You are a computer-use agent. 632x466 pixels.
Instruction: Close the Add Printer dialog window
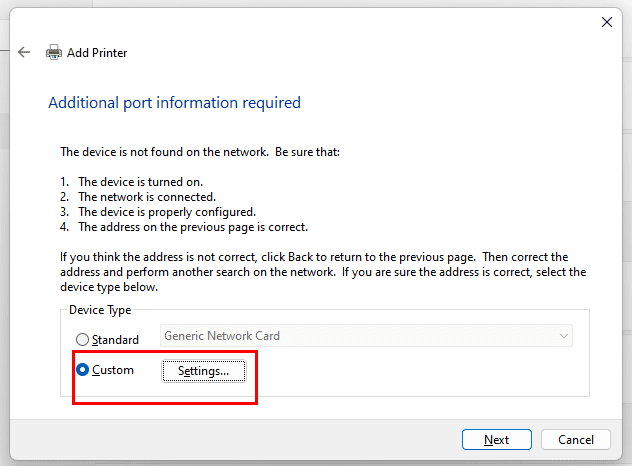606,21
